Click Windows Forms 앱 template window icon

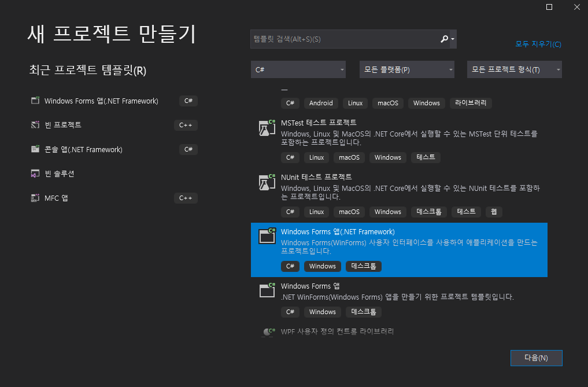267,290
